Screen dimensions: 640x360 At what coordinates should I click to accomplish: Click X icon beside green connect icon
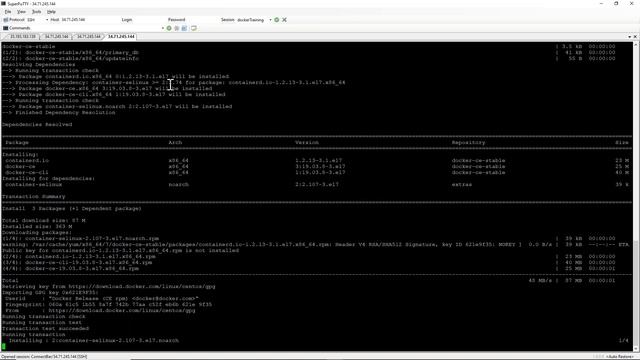pos(284,20)
